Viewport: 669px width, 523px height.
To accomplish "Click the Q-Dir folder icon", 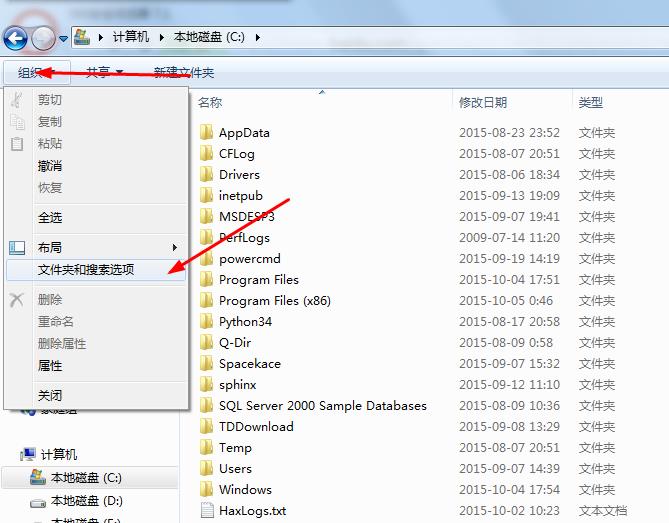I will (207, 342).
